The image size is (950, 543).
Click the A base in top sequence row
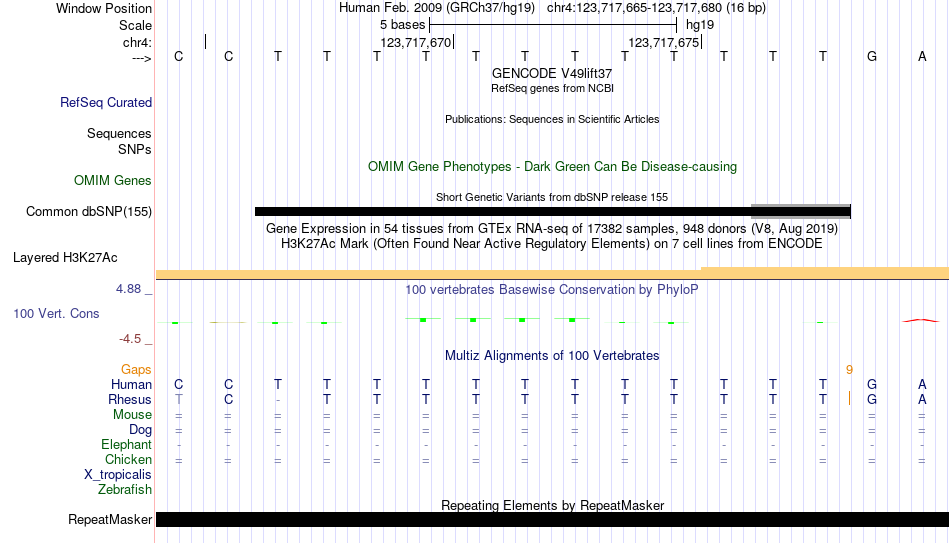tap(922, 57)
